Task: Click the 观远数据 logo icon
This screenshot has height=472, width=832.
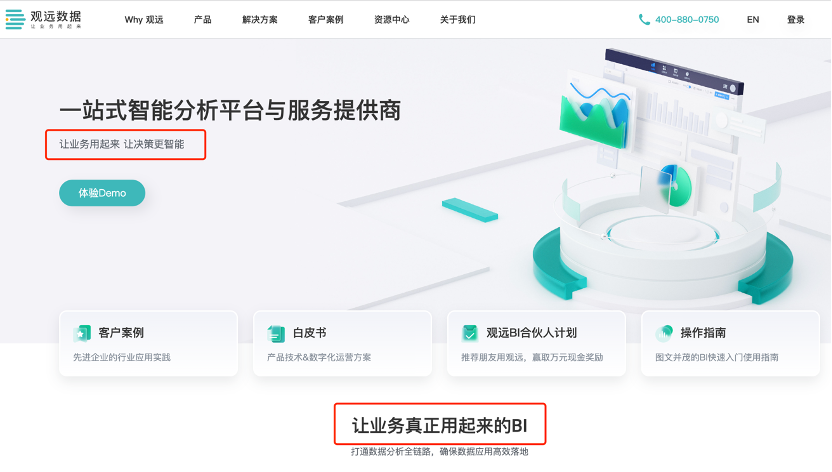Action: [15, 19]
